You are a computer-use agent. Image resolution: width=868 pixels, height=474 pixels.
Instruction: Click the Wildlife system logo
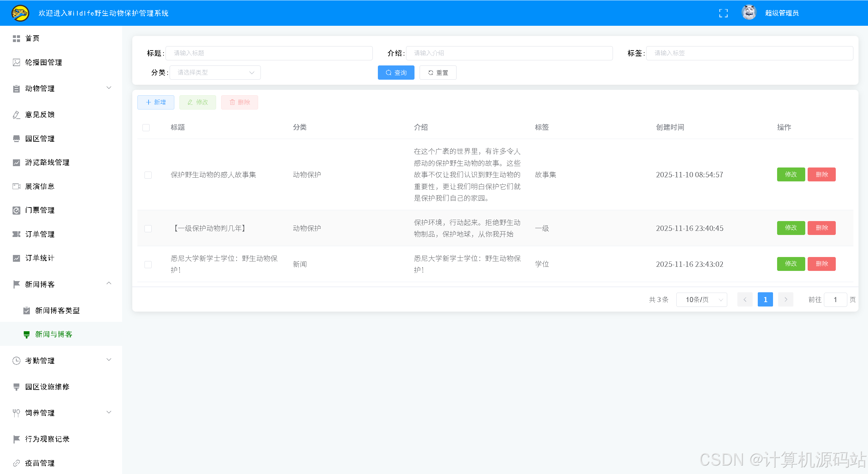(x=20, y=13)
